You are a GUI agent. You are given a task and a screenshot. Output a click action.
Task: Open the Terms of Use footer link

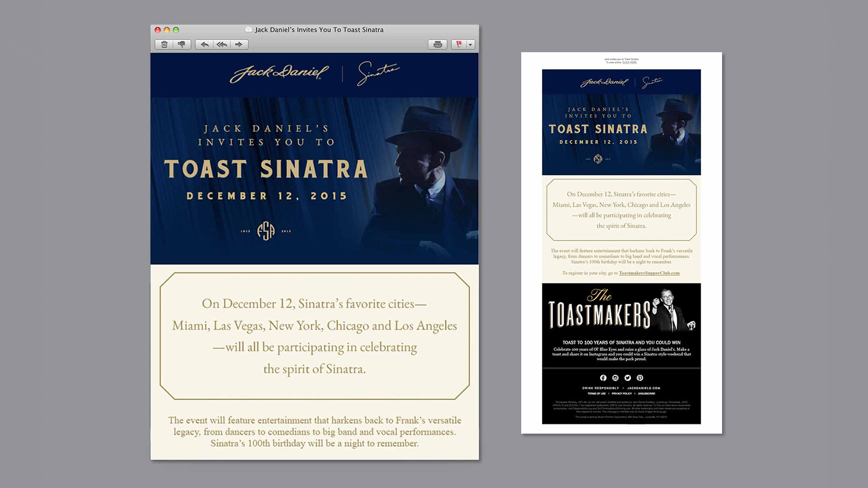pos(597,394)
